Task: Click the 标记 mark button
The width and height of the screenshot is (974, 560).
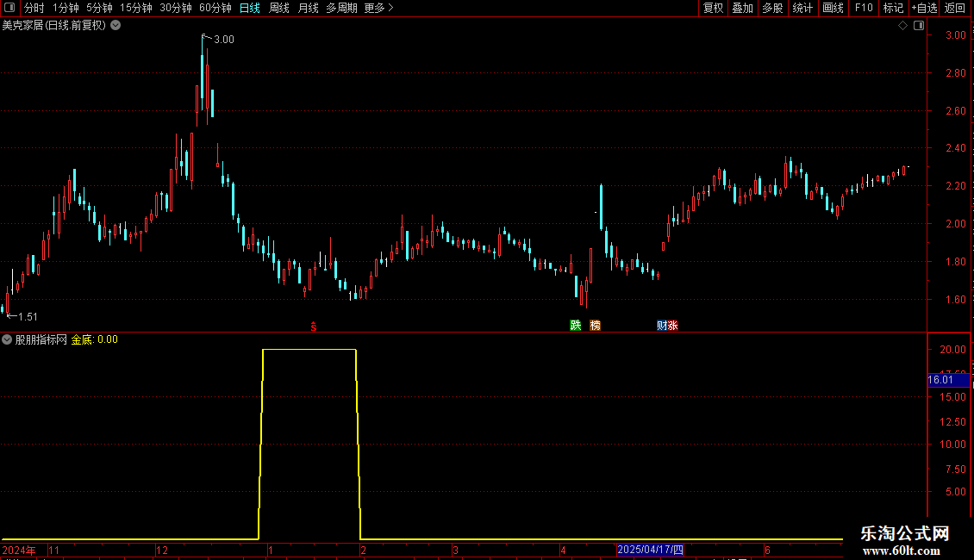Action: click(893, 8)
